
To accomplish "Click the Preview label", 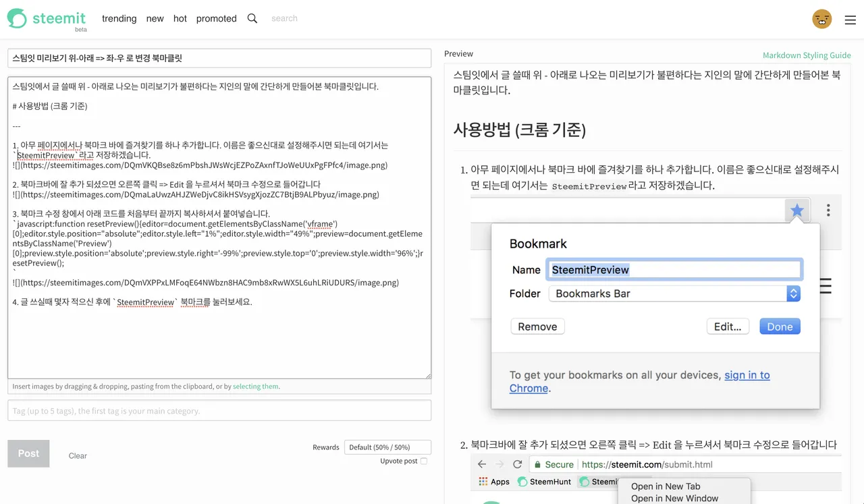I will click(459, 53).
